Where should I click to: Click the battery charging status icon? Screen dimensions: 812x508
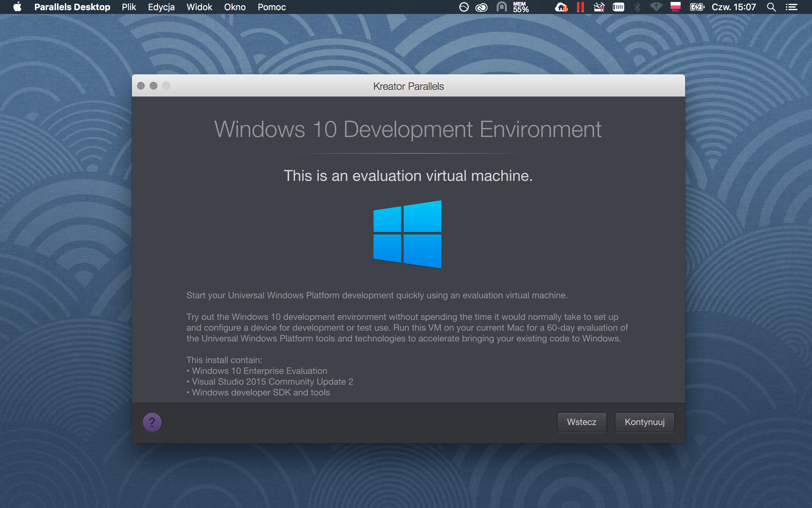[697, 7]
